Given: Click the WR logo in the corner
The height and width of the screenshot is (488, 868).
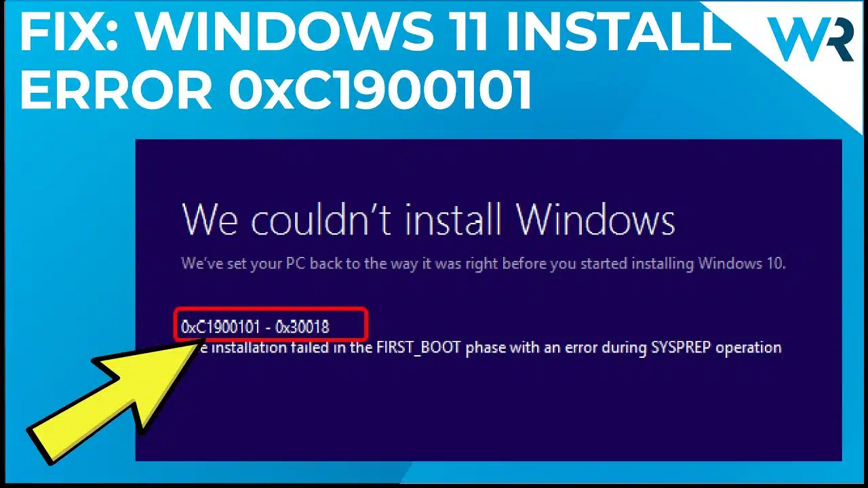Looking at the screenshot, I should 810,39.
